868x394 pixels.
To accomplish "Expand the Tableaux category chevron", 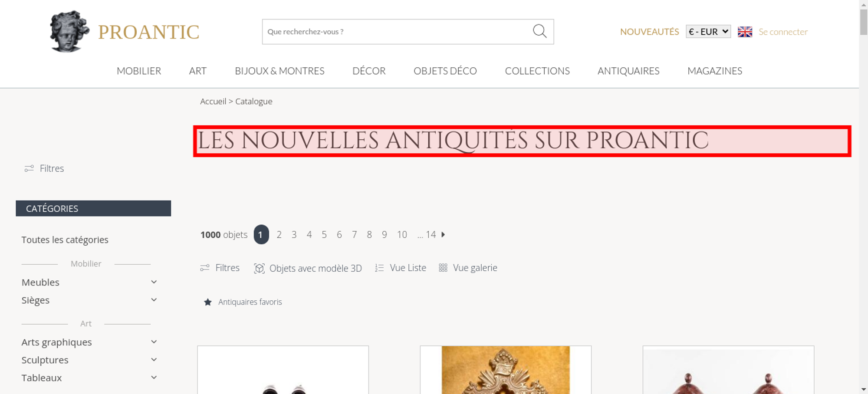I will [x=154, y=378].
